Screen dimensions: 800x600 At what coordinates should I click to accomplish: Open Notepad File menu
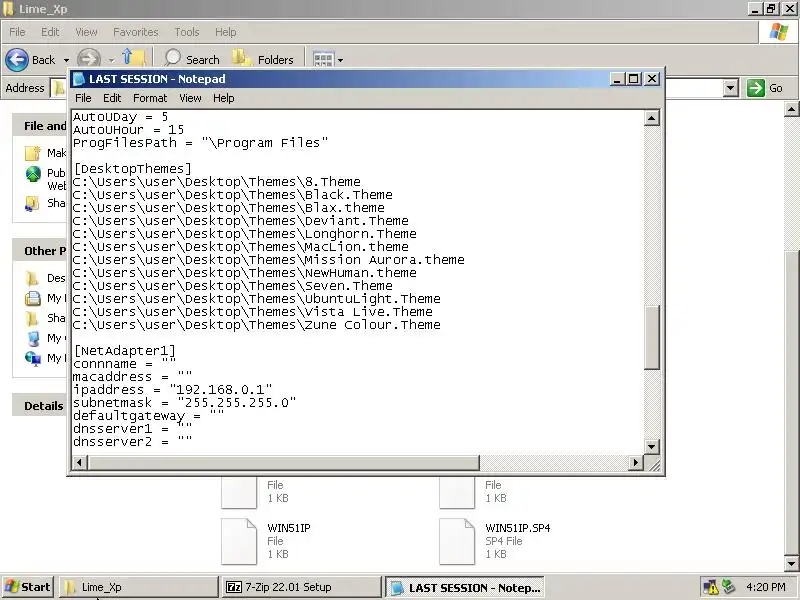tap(83, 98)
